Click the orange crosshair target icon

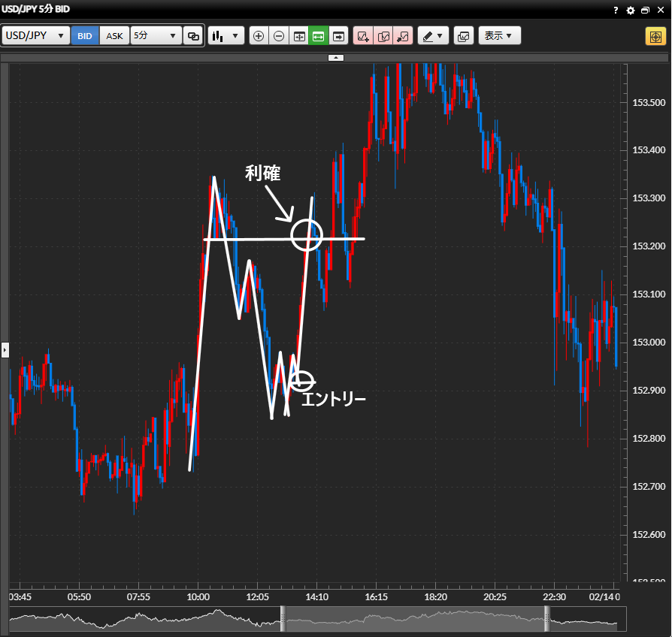654,36
